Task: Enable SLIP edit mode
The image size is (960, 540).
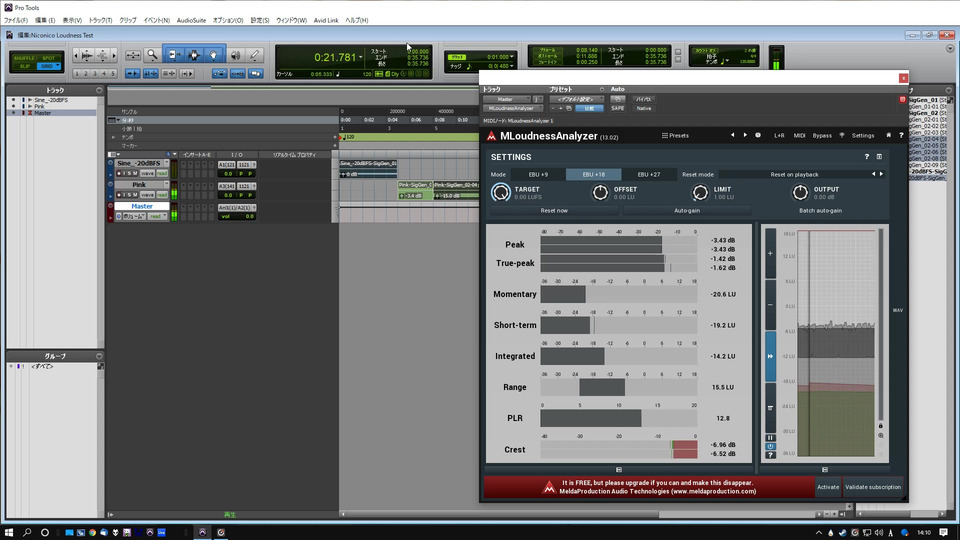Action: pyautogui.click(x=24, y=66)
